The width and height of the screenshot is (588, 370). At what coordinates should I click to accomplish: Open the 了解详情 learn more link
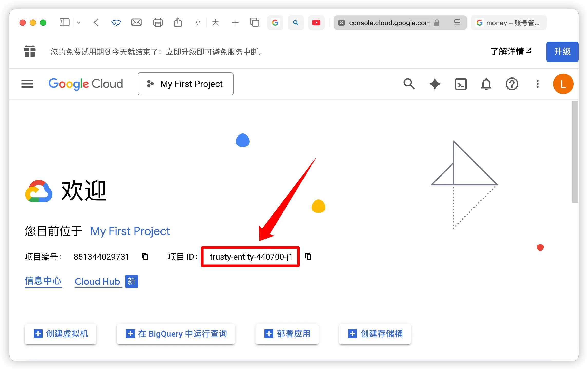pos(511,52)
